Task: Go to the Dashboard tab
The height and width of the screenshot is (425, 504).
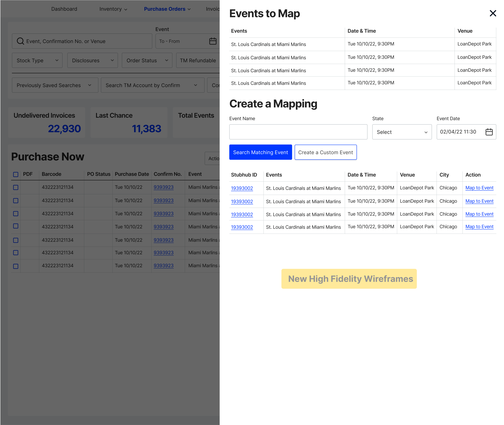Action: coord(64,9)
